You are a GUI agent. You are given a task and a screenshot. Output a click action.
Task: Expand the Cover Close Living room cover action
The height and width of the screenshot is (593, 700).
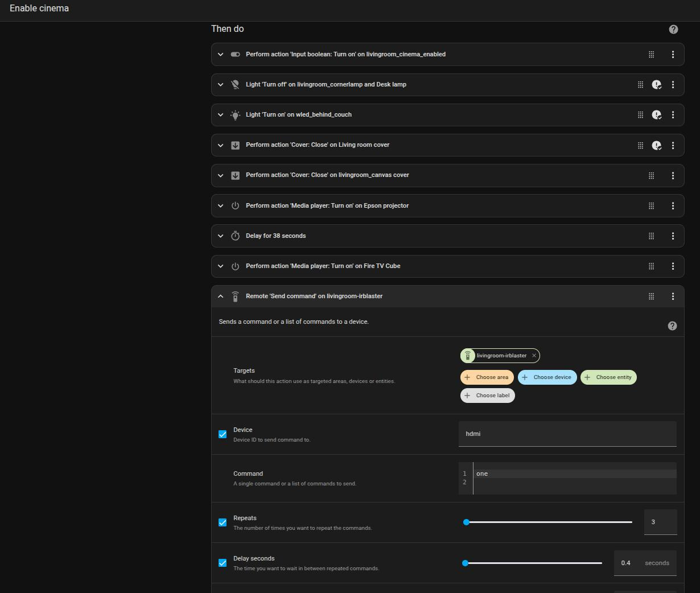click(220, 145)
